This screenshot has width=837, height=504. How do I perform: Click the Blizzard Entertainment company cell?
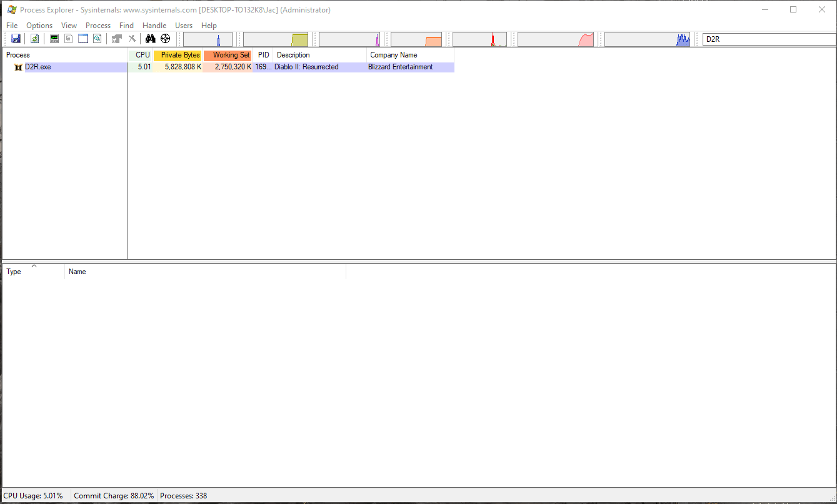(401, 67)
